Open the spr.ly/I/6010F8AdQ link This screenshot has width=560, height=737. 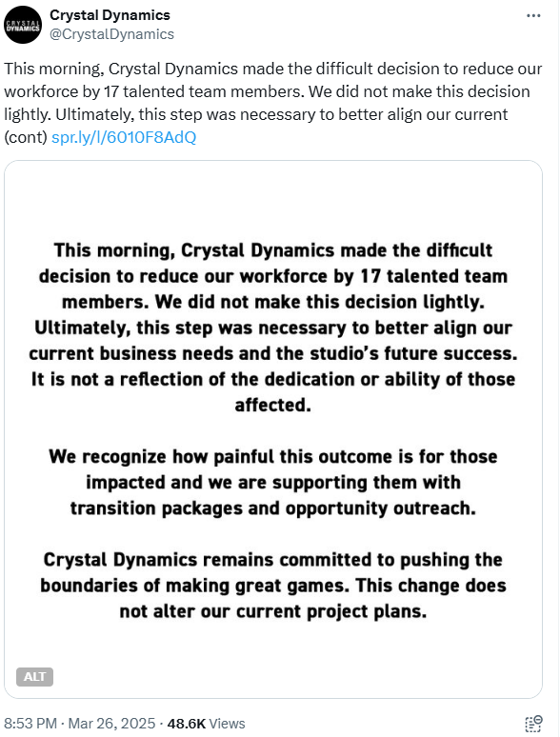[124, 137]
